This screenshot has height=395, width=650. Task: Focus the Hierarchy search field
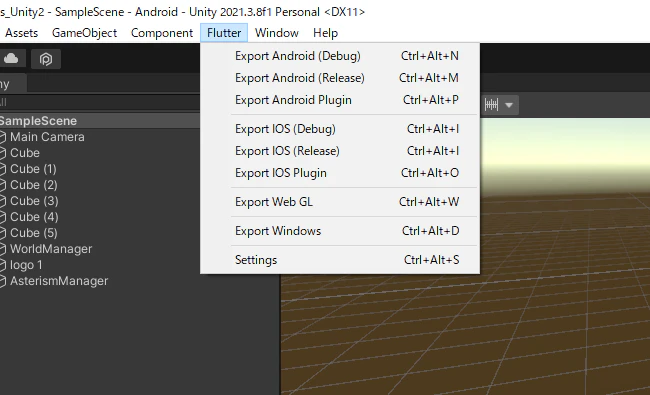pyautogui.click(x=99, y=102)
